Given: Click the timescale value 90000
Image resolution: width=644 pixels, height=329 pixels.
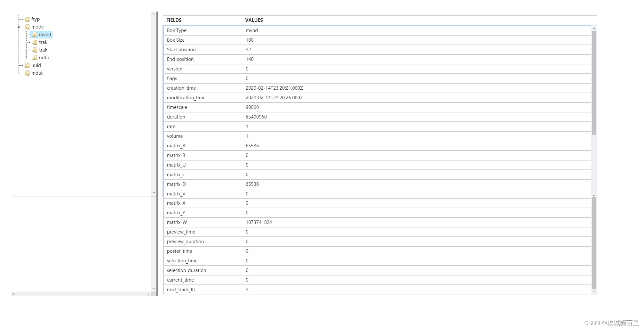Looking at the screenshot, I should coord(252,107).
